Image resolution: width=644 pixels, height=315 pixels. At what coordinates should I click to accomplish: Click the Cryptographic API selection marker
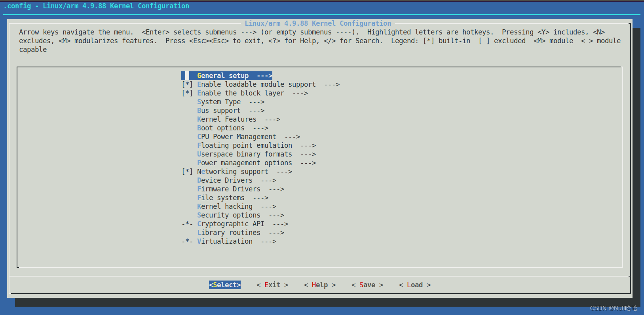[x=187, y=224]
